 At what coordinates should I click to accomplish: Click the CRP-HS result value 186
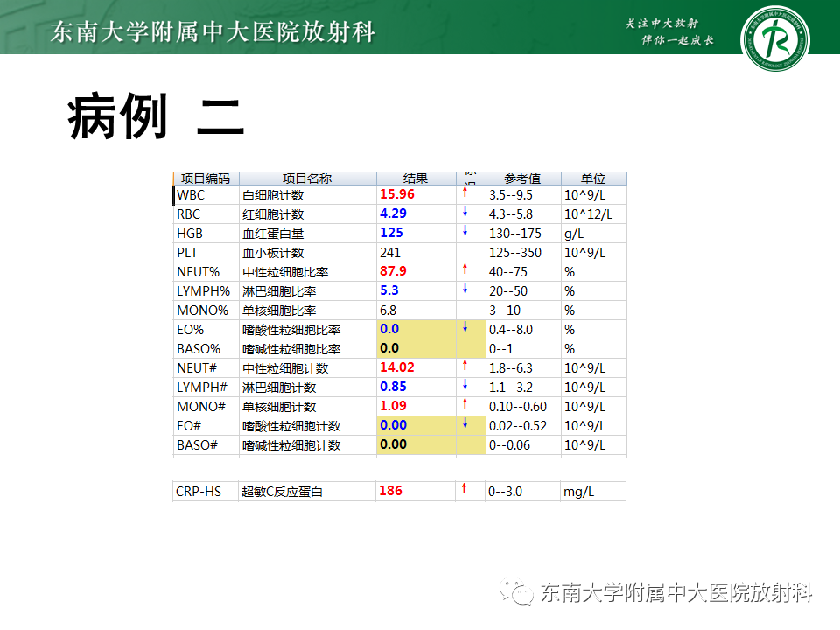(390, 491)
